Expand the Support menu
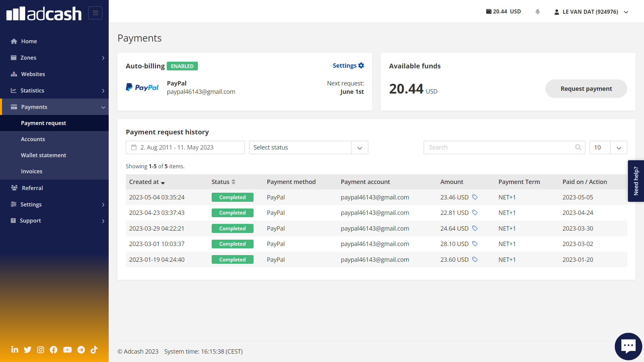The height and width of the screenshot is (362, 644). click(54, 221)
